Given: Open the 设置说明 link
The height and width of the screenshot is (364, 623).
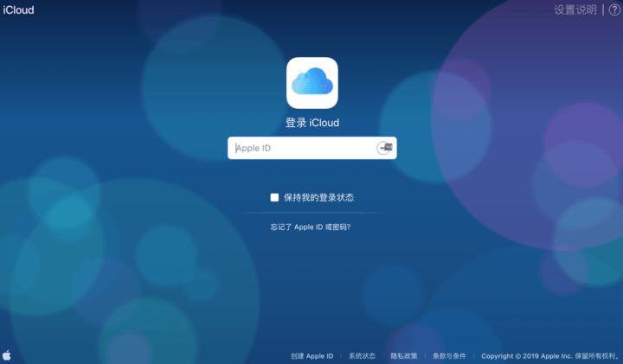Looking at the screenshot, I should pos(575,10).
